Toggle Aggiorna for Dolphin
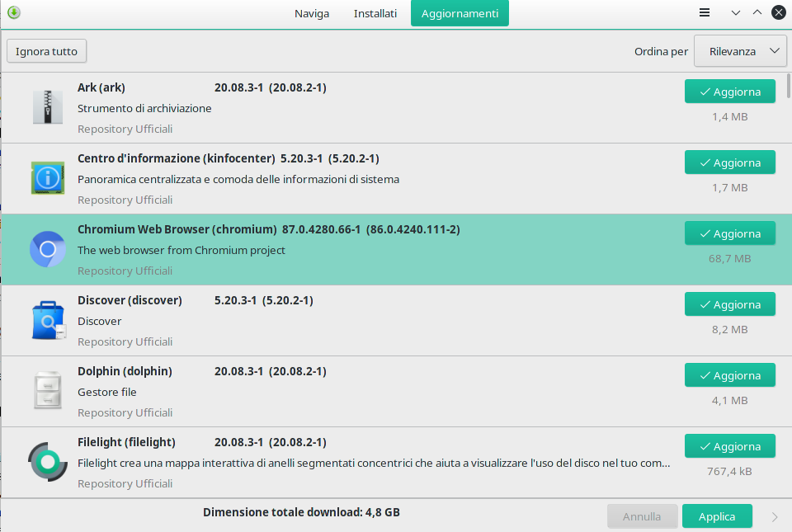 (x=730, y=375)
